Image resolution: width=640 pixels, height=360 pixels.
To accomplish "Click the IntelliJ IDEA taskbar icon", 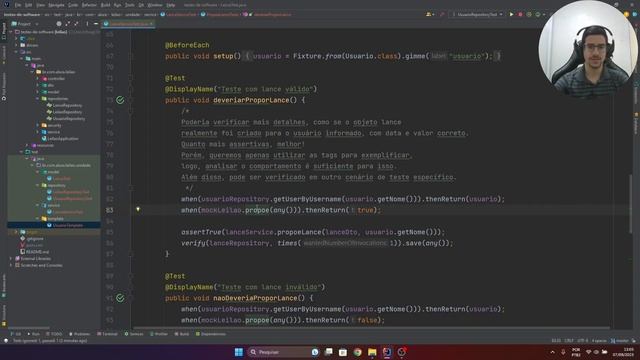I will pos(387,352).
